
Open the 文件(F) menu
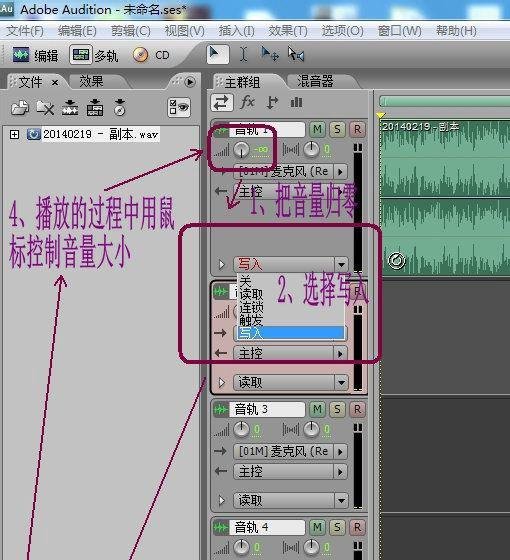click(25, 31)
